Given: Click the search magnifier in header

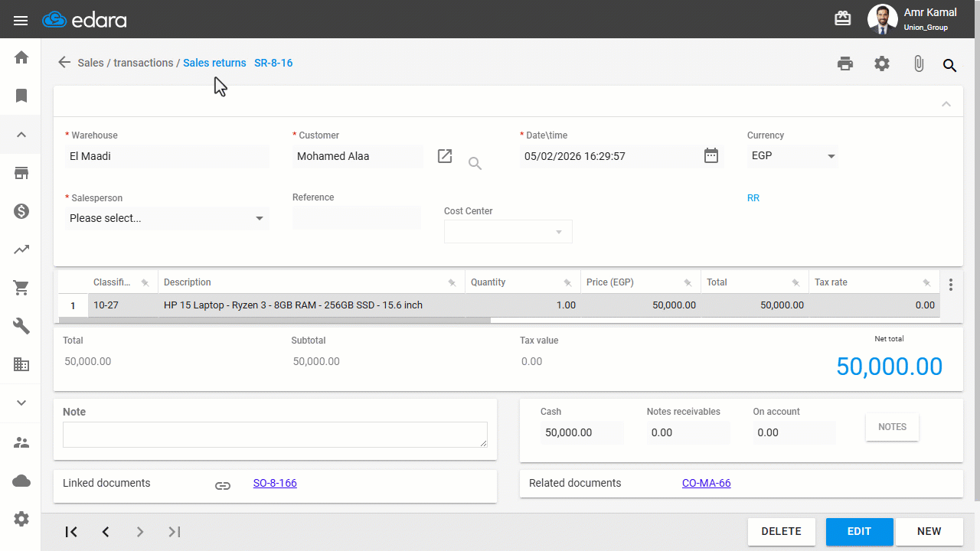Looking at the screenshot, I should point(950,65).
